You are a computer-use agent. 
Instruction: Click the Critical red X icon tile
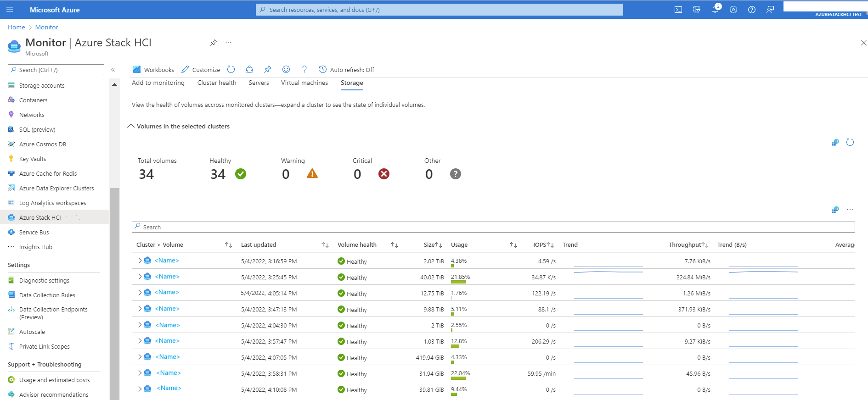click(x=384, y=174)
